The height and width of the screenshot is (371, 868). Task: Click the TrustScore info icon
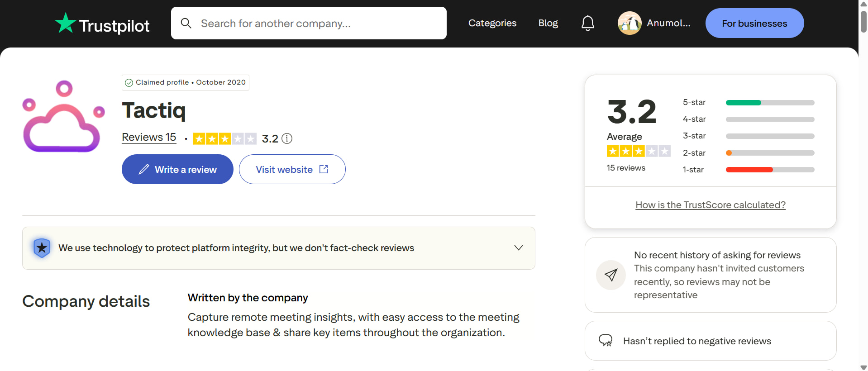pyautogui.click(x=287, y=138)
